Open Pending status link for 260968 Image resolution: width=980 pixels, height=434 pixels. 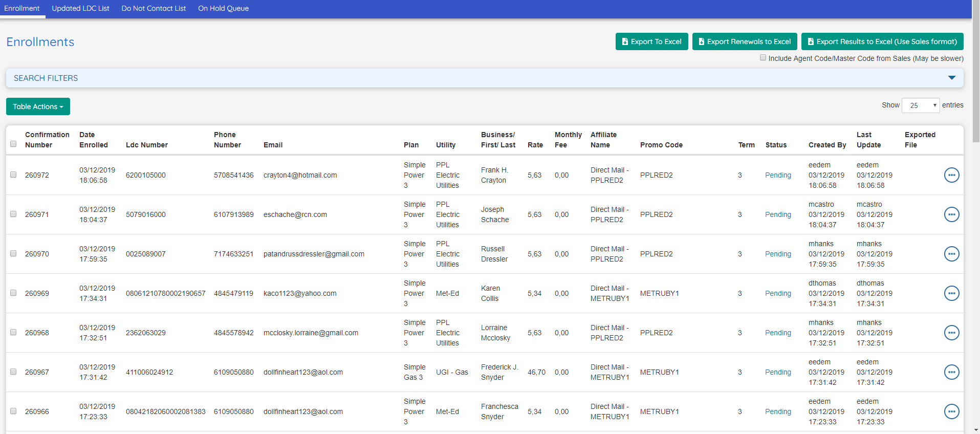click(x=778, y=333)
